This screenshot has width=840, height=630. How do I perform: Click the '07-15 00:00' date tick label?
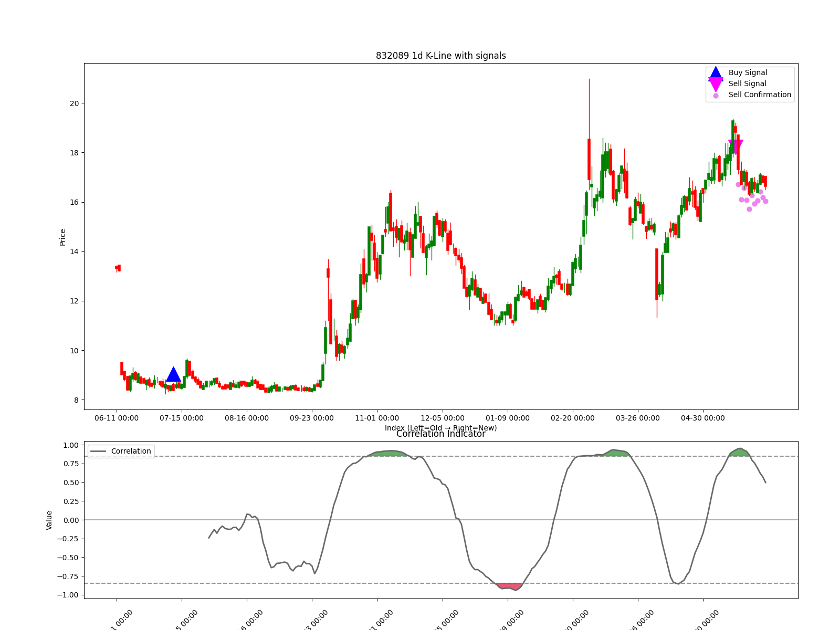click(182, 418)
